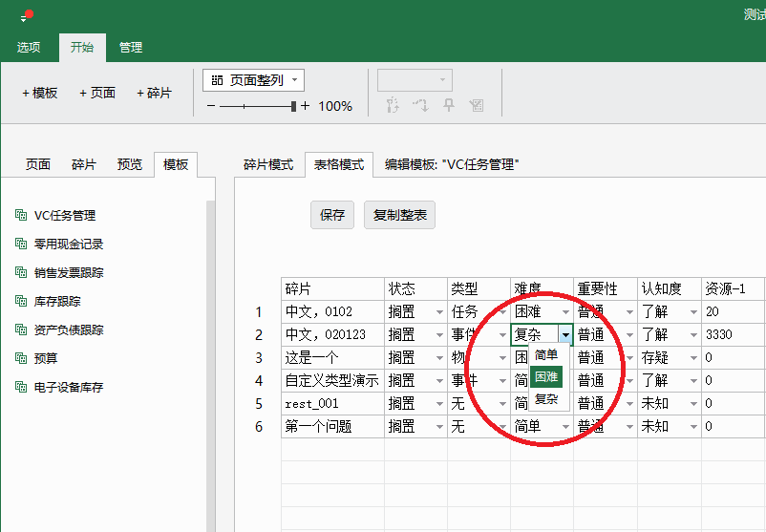Click the 资产负债跟踪 template icon

[x=21, y=330]
